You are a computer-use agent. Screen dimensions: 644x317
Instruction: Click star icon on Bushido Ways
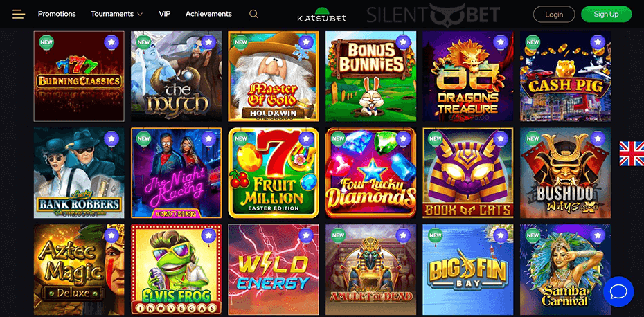(598, 139)
